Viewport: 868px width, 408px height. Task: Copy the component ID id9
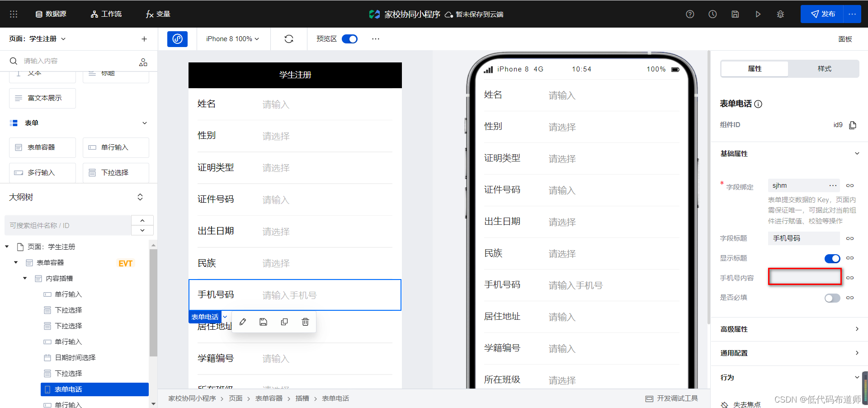pyautogui.click(x=853, y=125)
